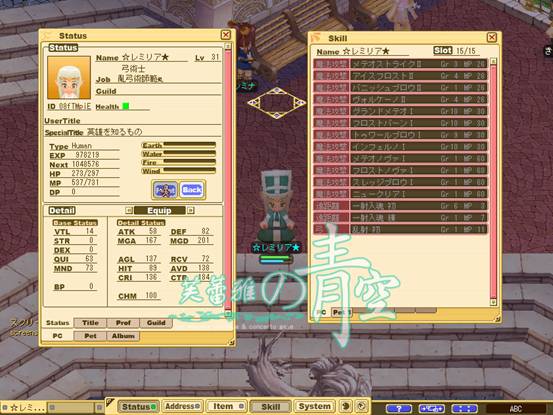The width and height of the screenshot is (553, 415).
Task: Switch to the Guild tab
Action: click(156, 323)
